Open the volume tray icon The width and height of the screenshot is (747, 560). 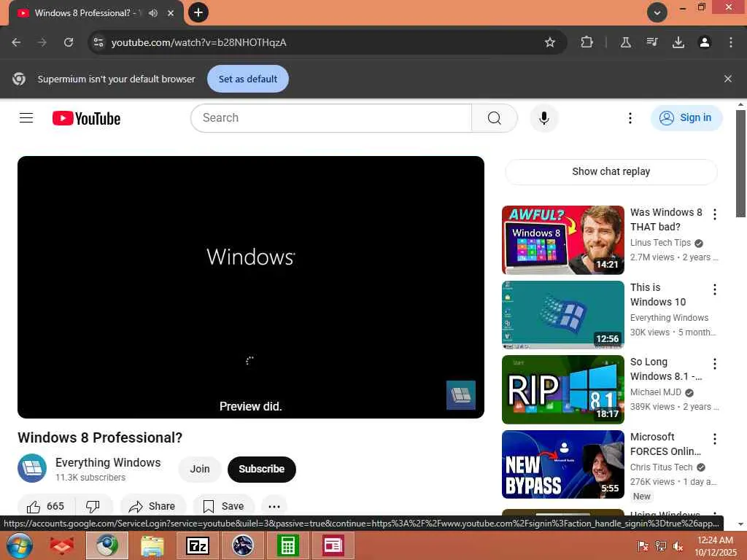[678, 546]
